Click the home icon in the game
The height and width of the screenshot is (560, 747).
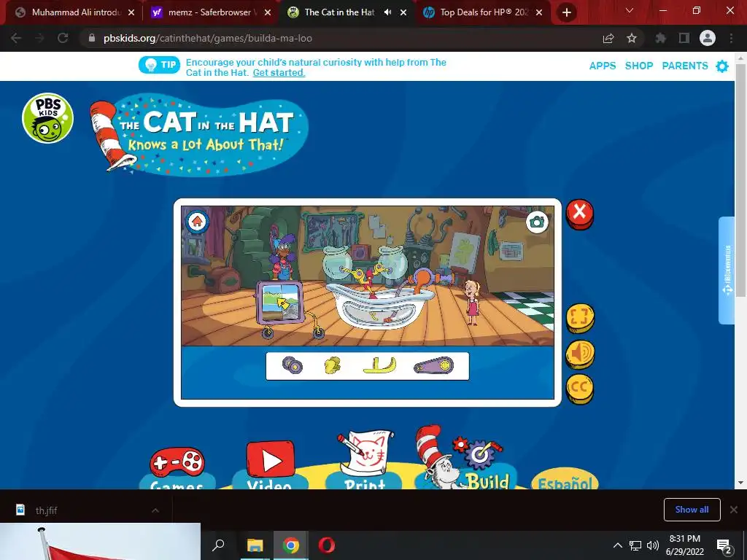[197, 222]
